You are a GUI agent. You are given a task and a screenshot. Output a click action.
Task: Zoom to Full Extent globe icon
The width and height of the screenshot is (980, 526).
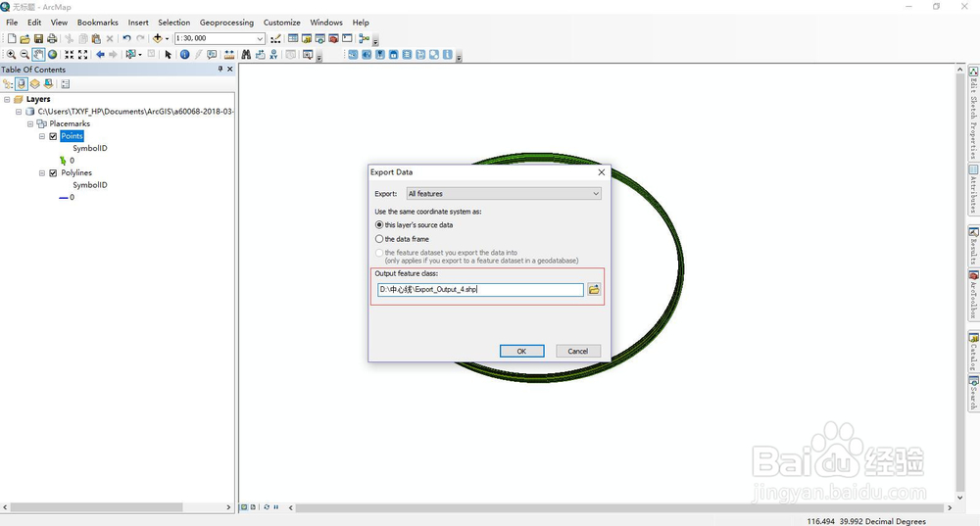coord(53,55)
